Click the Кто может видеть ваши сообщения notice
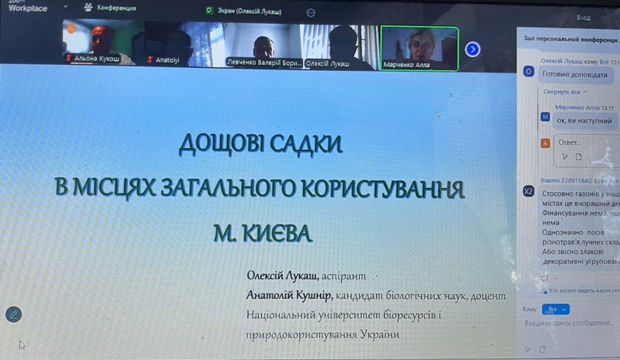620x360 pixels. point(582,291)
